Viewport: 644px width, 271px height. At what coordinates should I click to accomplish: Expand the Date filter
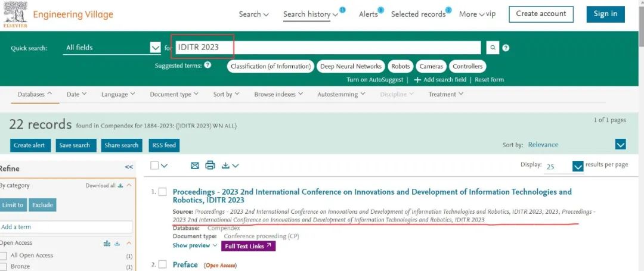(x=77, y=94)
